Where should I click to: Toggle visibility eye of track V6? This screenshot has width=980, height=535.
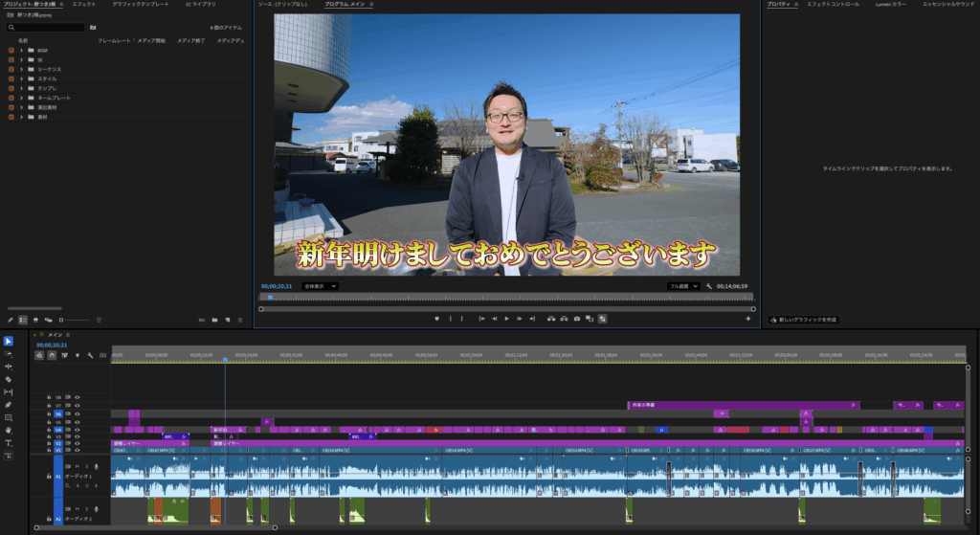click(x=78, y=413)
